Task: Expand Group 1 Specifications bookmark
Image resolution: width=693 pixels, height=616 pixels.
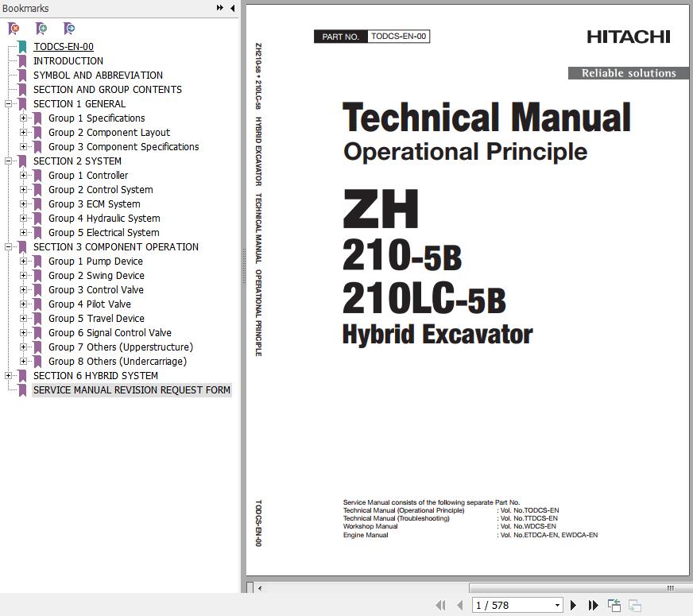Action: [x=23, y=118]
